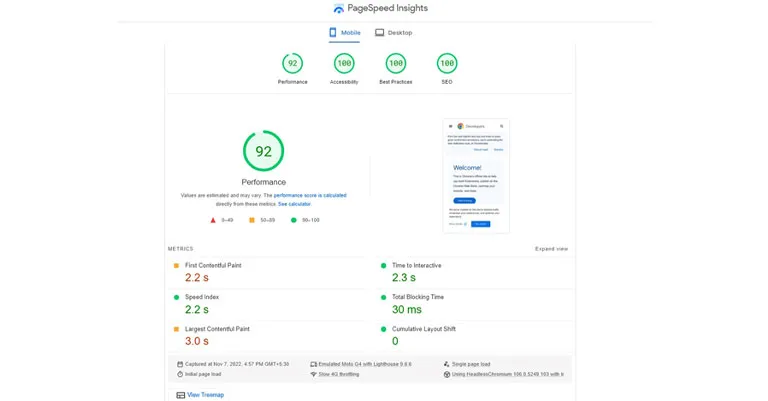This screenshot has width=768, height=401.
Task: Click the green circle 90–100 legend icon
Action: (x=294, y=220)
